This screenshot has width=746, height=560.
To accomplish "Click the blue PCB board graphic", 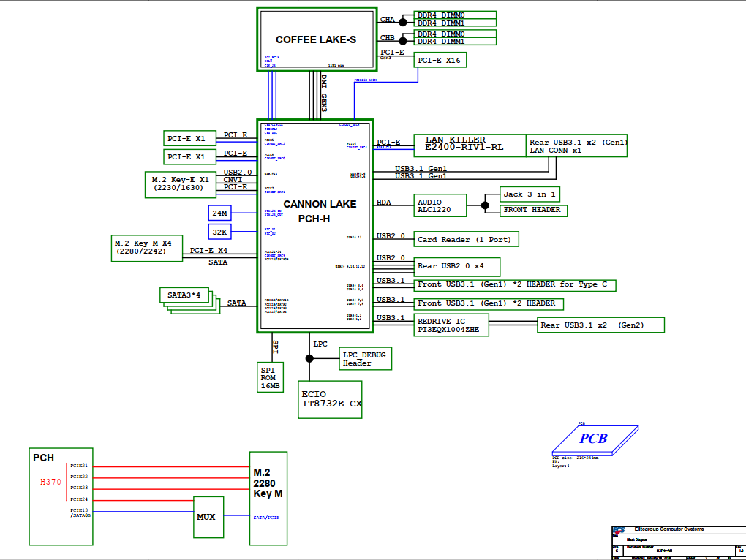I will click(595, 439).
